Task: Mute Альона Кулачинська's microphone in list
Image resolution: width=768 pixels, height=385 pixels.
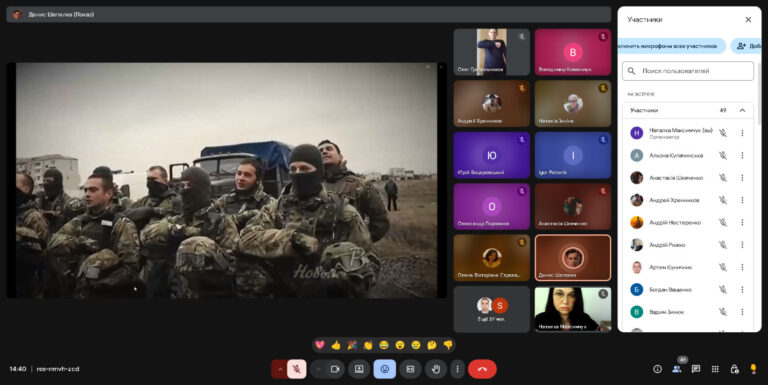Action: tap(722, 155)
